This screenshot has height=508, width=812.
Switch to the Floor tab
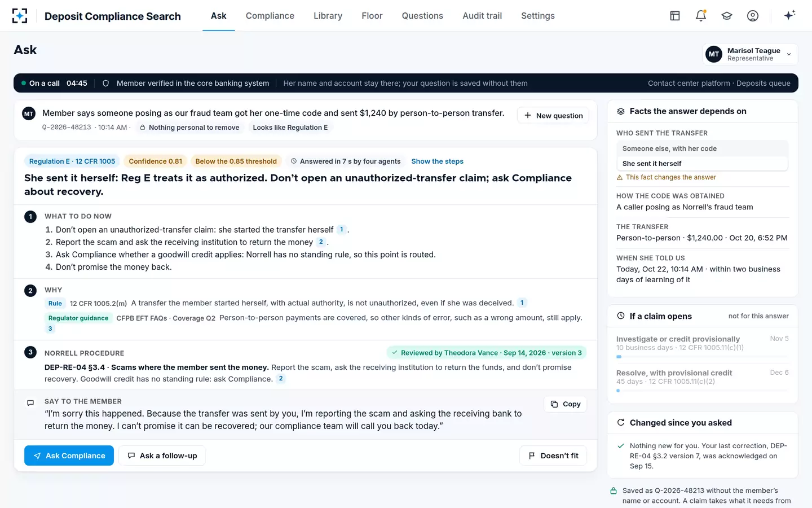[x=372, y=16]
